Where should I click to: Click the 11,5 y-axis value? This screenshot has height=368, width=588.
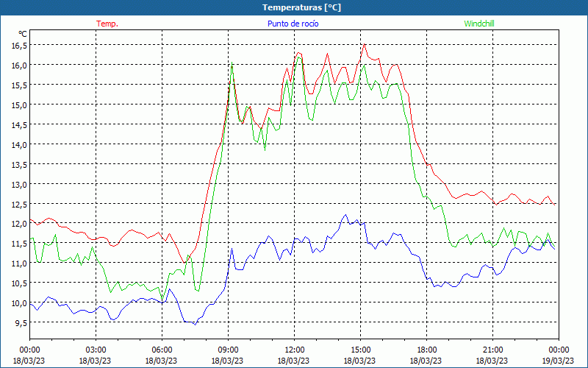click(19, 244)
